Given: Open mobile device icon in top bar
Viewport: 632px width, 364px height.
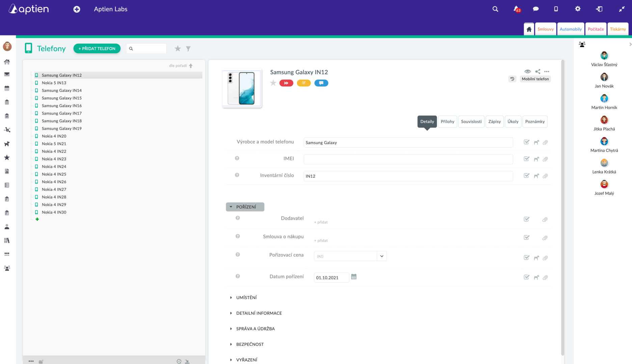Looking at the screenshot, I should coord(556,9).
